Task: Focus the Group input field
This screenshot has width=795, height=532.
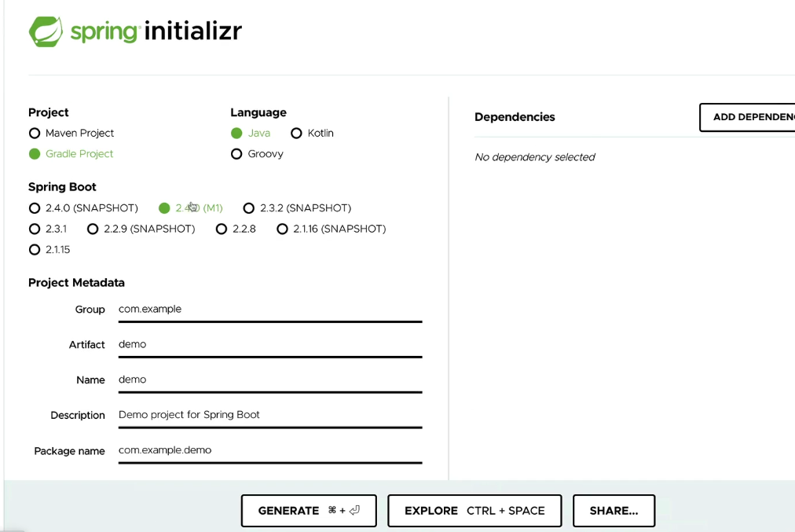Action: pyautogui.click(x=270, y=310)
